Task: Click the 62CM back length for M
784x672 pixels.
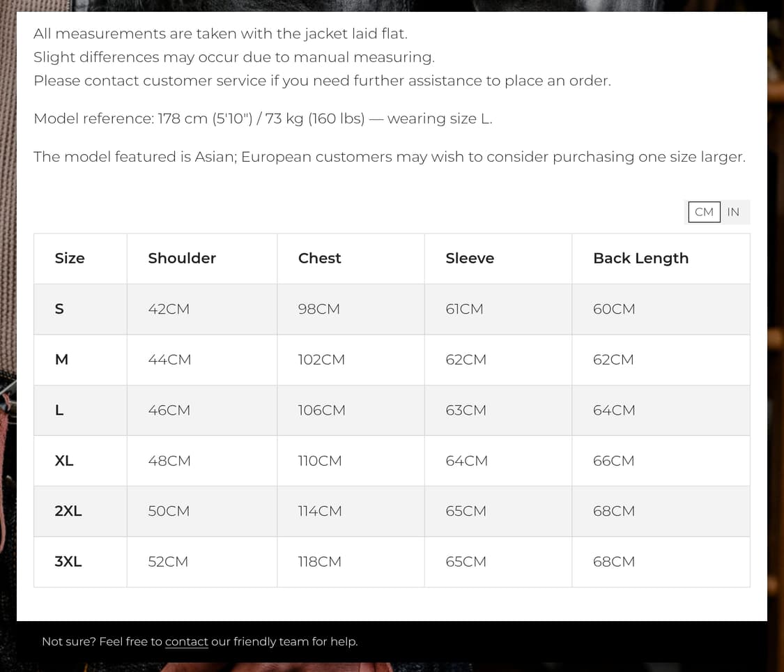Action: [613, 360]
